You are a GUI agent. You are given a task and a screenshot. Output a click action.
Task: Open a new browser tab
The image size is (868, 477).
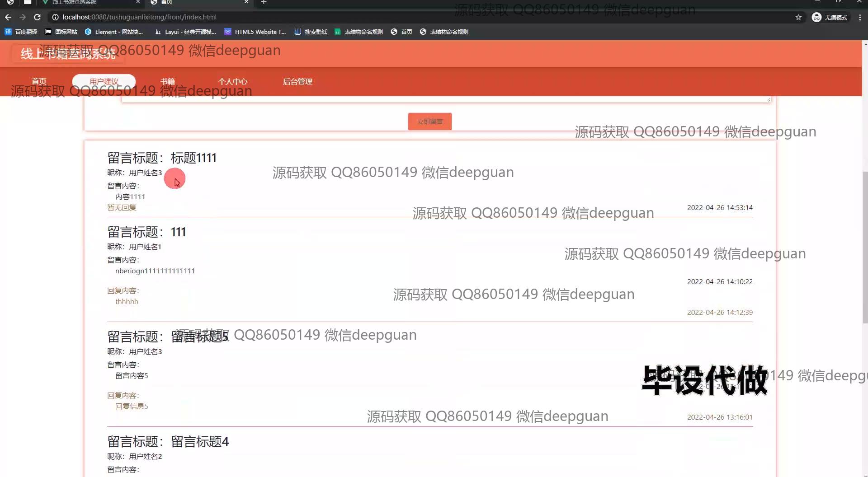point(264,2)
